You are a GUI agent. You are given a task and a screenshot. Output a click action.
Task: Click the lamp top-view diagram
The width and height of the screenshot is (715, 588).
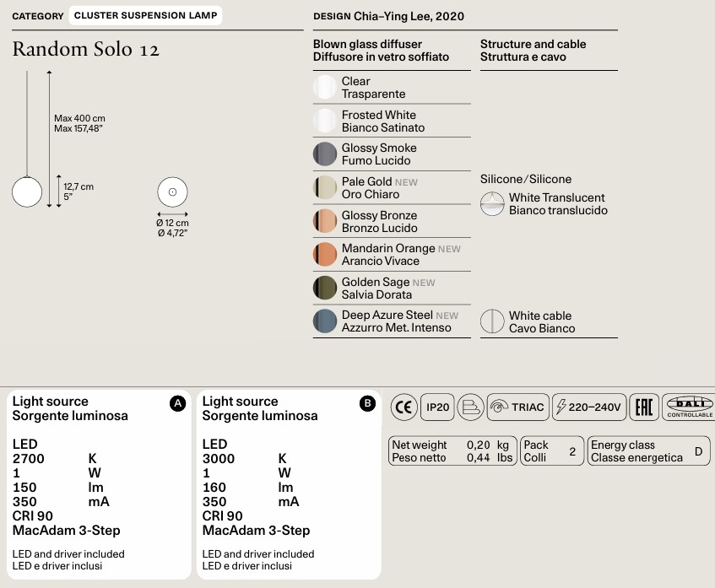(x=172, y=192)
